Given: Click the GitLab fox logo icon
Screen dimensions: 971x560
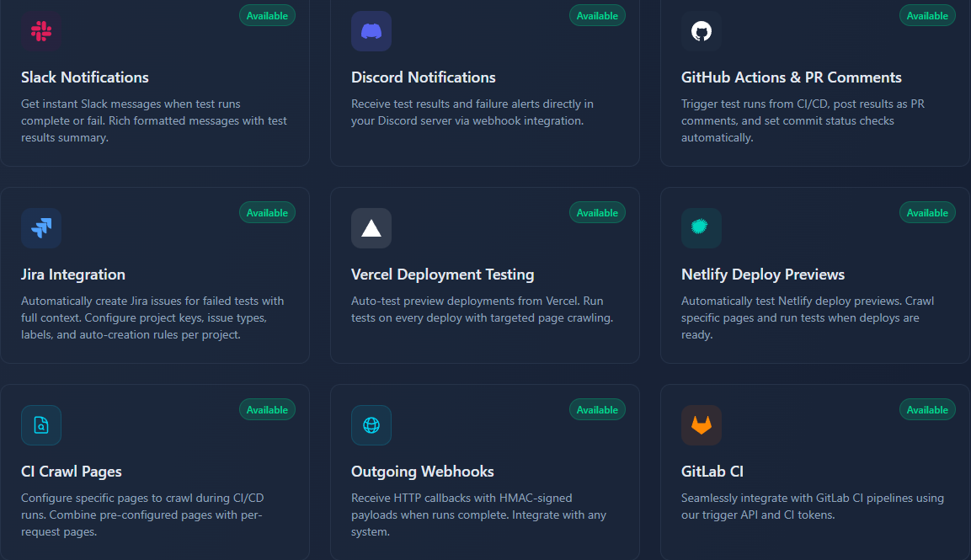Looking at the screenshot, I should (x=702, y=425).
